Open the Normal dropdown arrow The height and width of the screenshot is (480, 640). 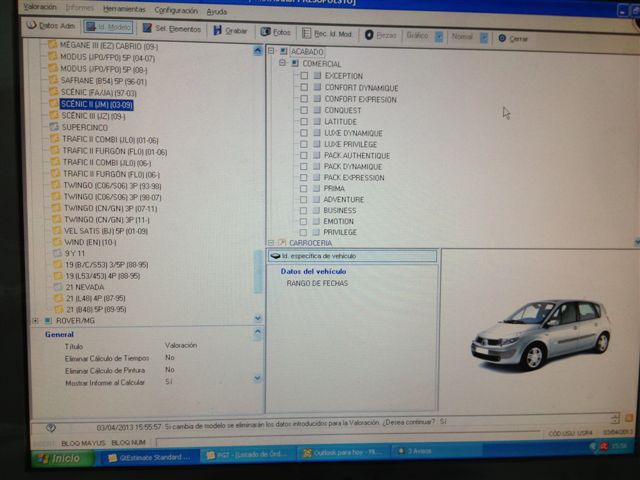point(484,38)
